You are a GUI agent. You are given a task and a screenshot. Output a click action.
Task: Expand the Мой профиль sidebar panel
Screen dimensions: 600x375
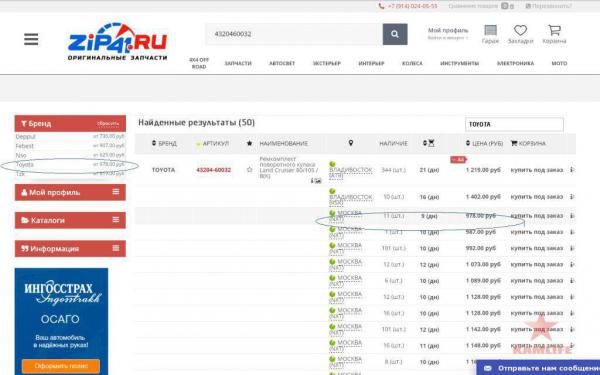pyautogui.click(x=70, y=192)
